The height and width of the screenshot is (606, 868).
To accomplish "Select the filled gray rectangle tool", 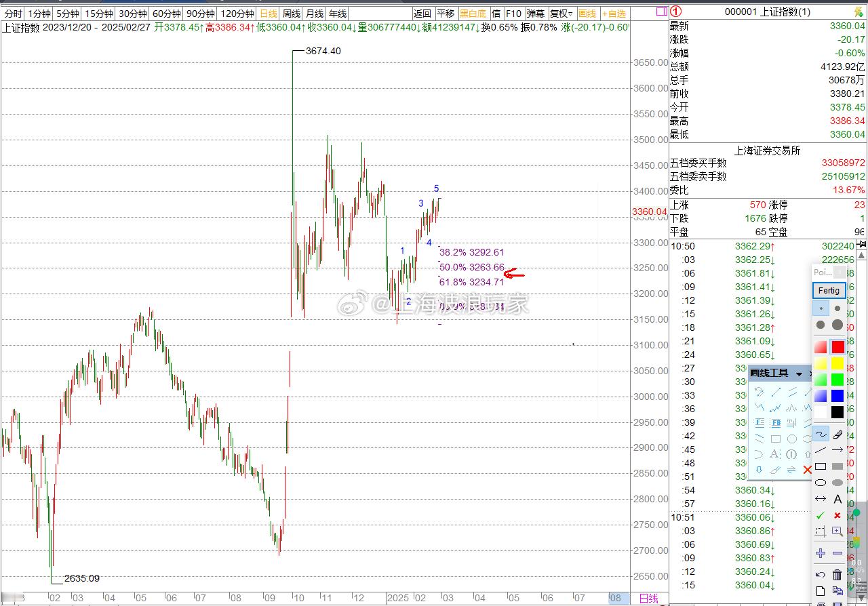I will tap(837, 466).
